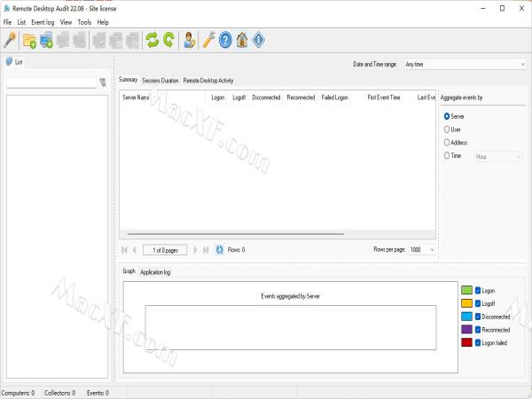This screenshot has width=532, height=399.
Task: Open the Hour time unit dropdown
Action: tap(498, 156)
